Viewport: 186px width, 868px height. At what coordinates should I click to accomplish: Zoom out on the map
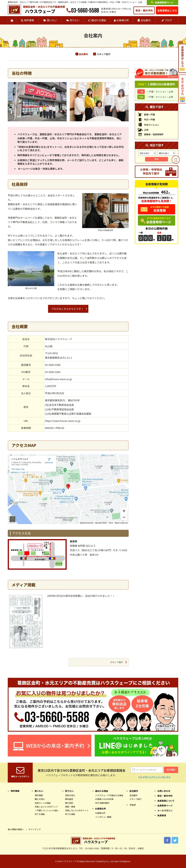coord(124,517)
